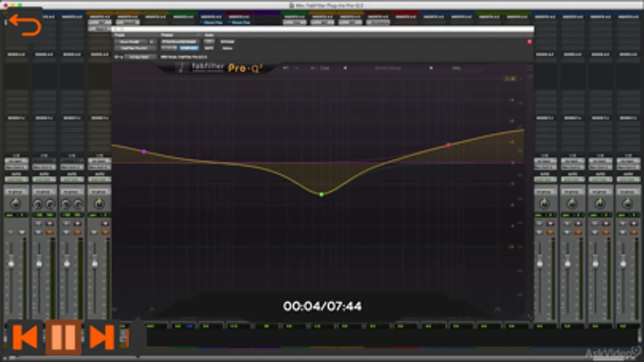Click the Pro-Q redo arrow

tap(296, 68)
